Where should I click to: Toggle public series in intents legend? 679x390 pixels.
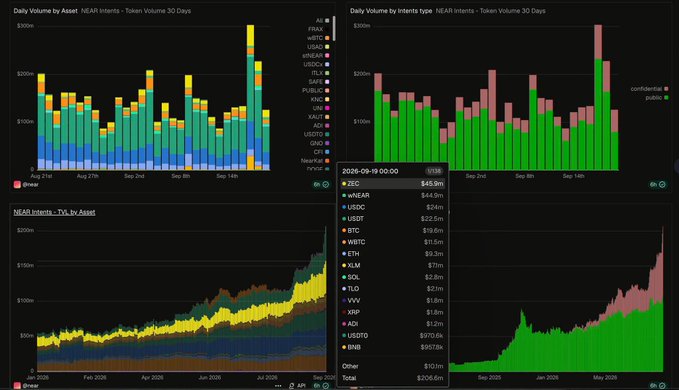[x=656, y=97]
